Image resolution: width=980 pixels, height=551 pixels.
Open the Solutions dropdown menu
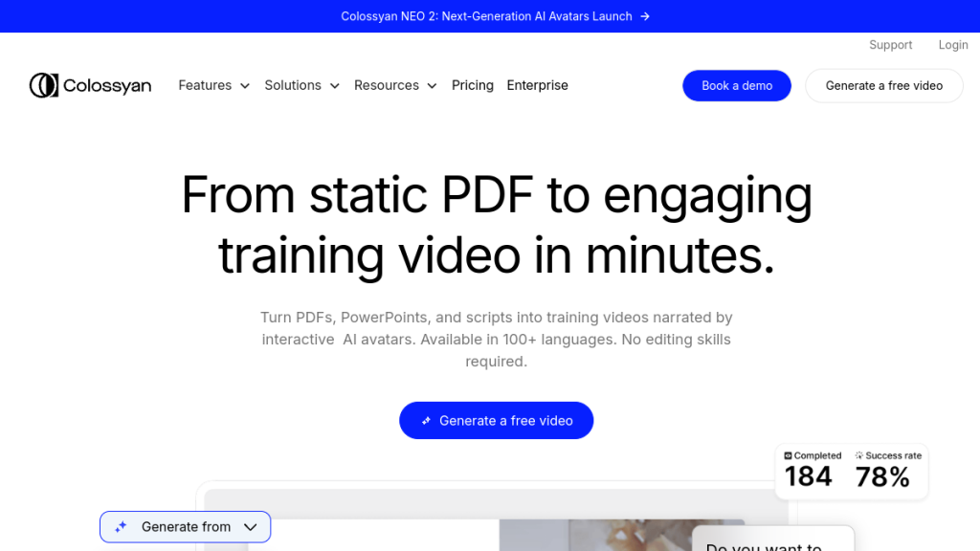pyautogui.click(x=301, y=85)
